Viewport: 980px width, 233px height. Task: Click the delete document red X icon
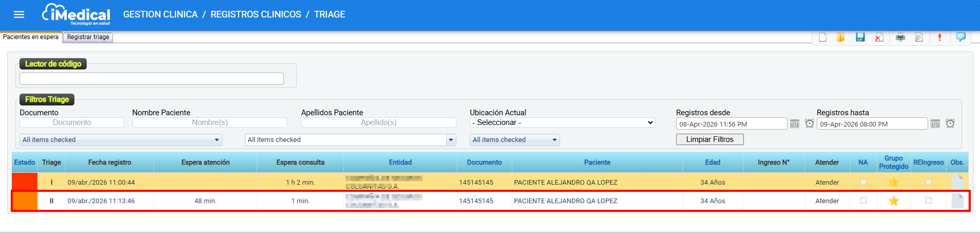pyautogui.click(x=879, y=37)
